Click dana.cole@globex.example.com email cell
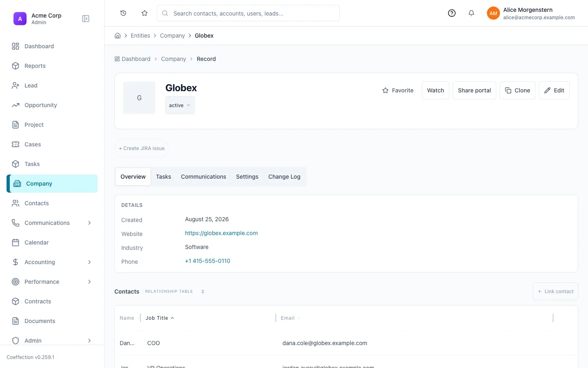Viewport: 588px width, 368px height. (x=325, y=343)
